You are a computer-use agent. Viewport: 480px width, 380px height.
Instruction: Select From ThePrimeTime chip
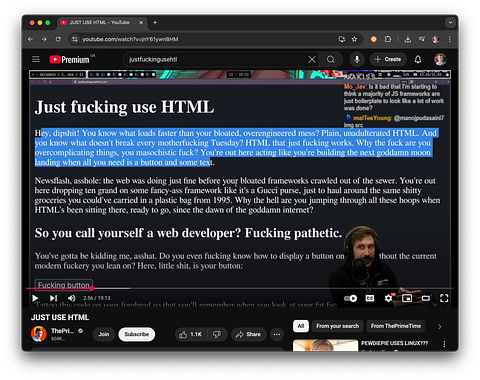(x=396, y=326)
